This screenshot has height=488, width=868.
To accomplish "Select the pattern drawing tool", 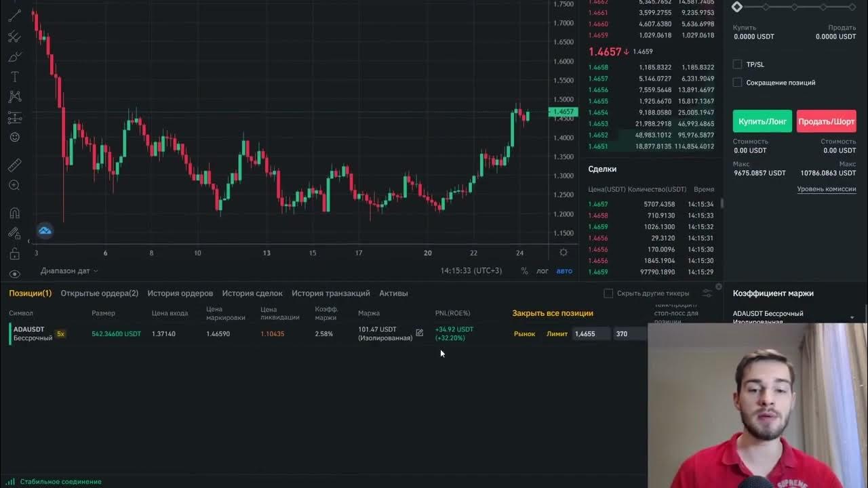I will 14,97.
